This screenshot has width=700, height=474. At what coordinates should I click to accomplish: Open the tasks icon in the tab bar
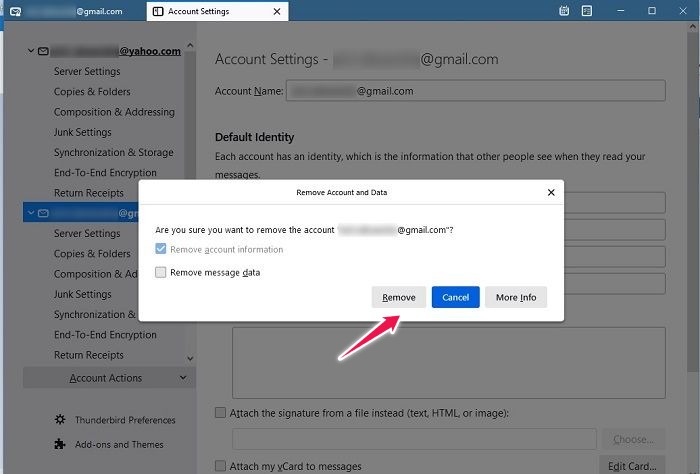(x=587, y=11)
